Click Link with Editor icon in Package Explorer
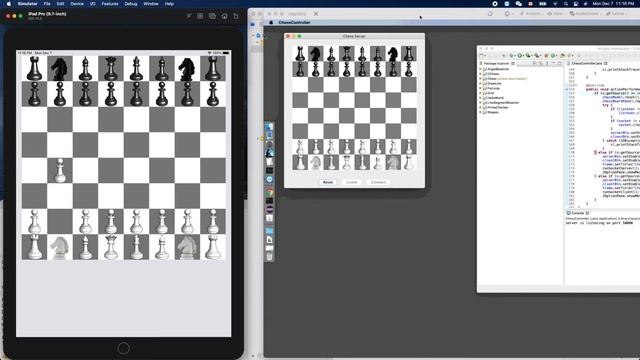 point(540,63)
